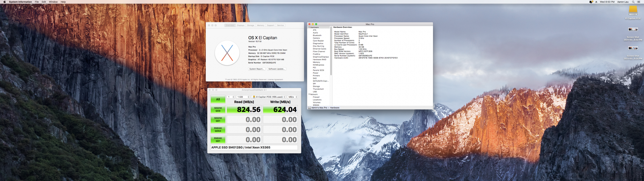Open El Capitan PCIE volume dropdown
The width and height of the screenshot is (644, 181).
coord(269,97)
